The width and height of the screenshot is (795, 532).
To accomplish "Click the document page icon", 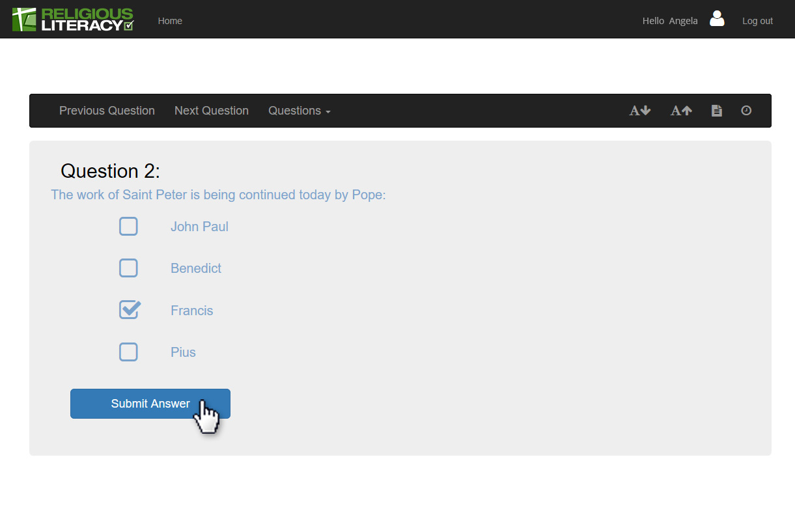I will 716,111.
